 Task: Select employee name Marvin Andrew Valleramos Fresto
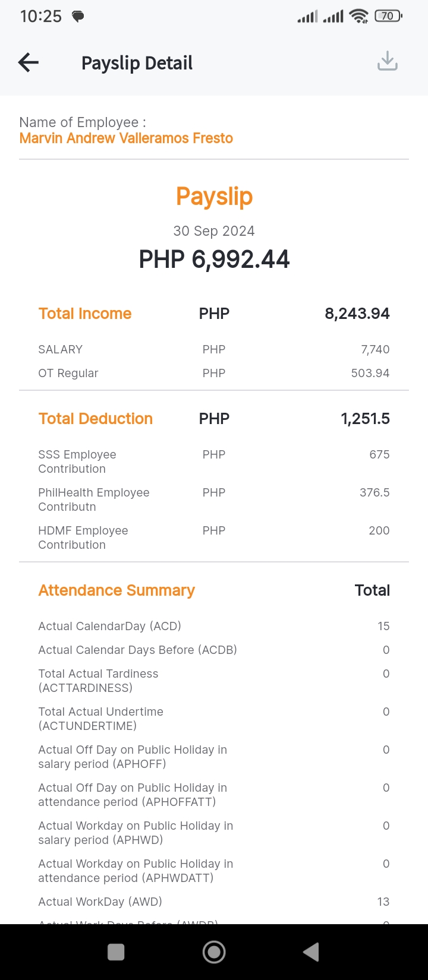pyautogui.click(x=126, y=138)
